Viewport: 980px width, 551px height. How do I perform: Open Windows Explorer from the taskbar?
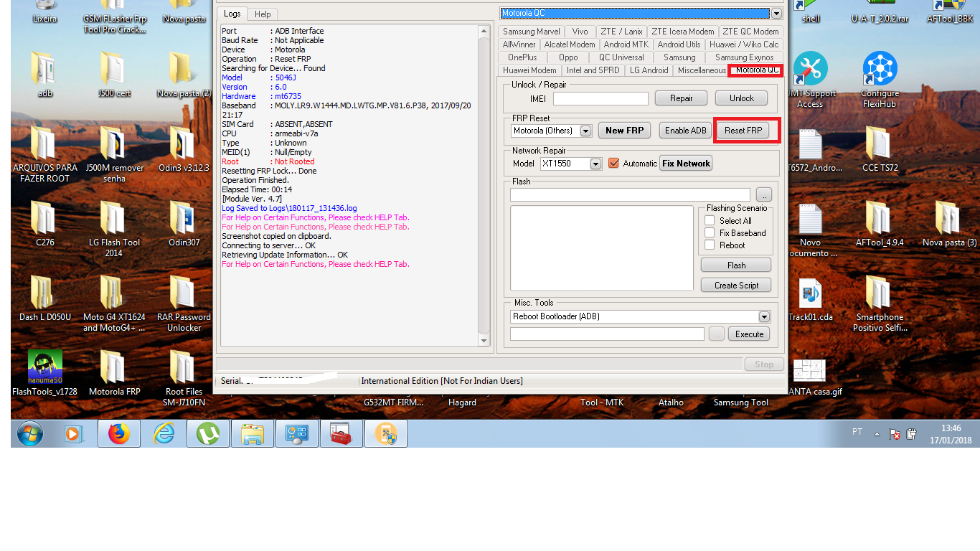click(253, 434)
